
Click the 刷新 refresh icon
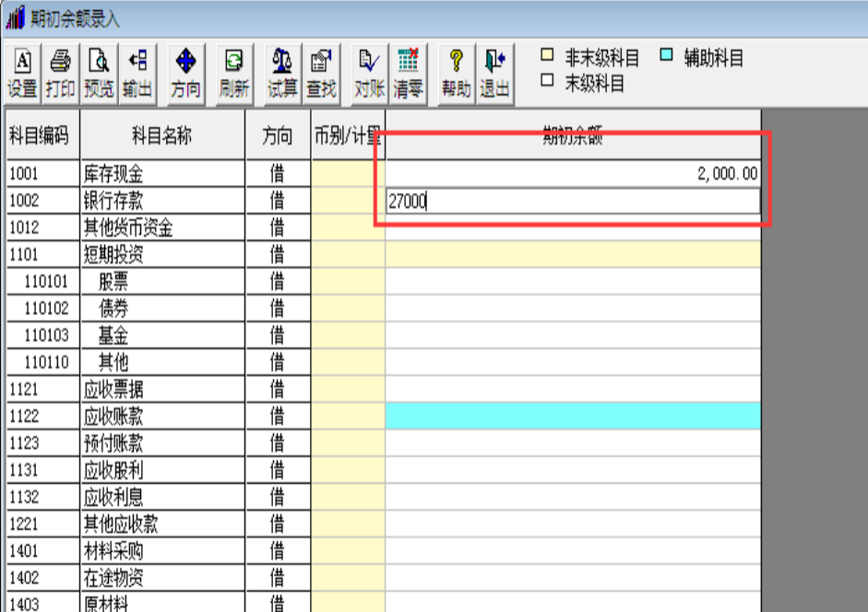click(233, 74)
